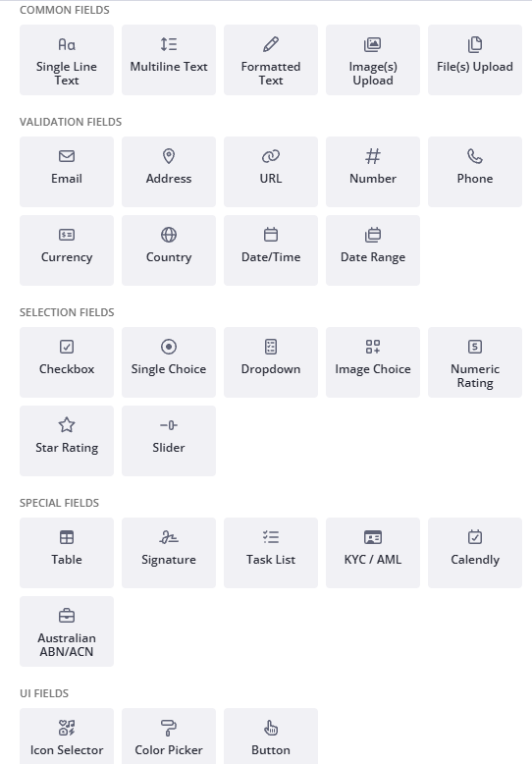
Task: Select the Signature field tile
Action: 169,553
